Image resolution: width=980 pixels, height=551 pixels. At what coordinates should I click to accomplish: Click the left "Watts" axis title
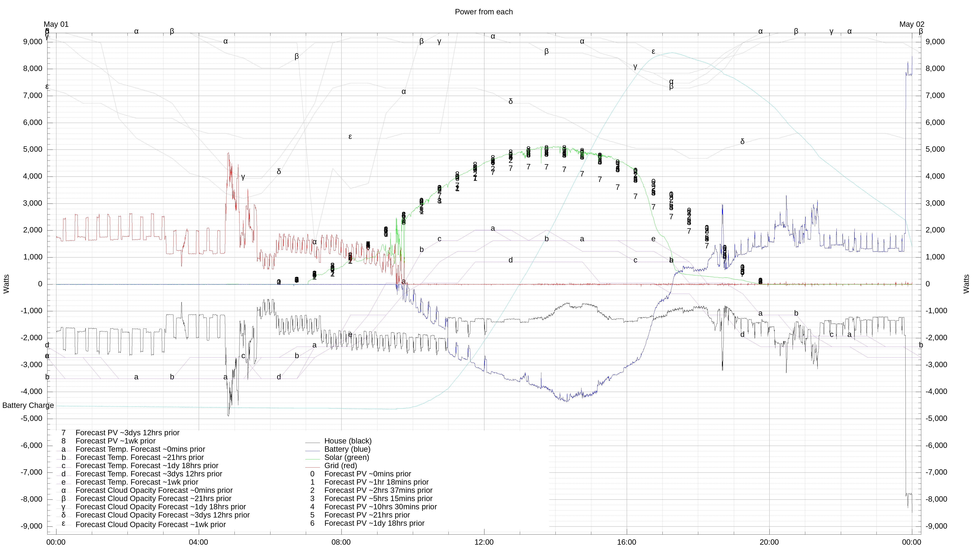6,284
